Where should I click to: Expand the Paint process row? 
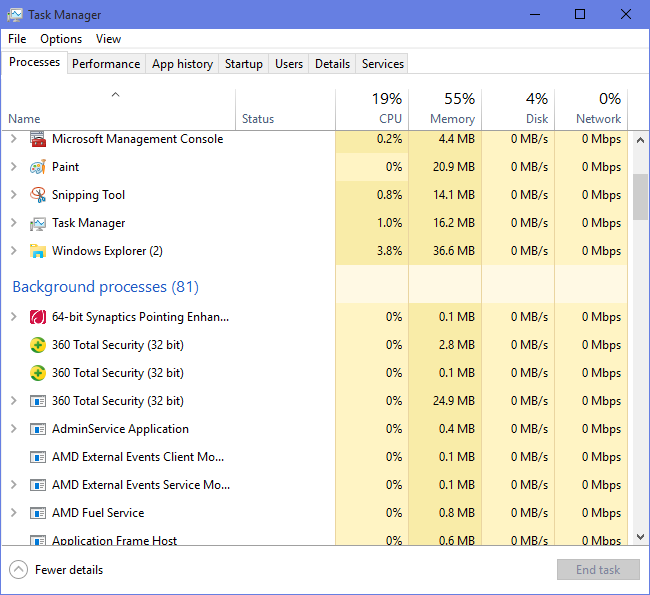point(13,167)
